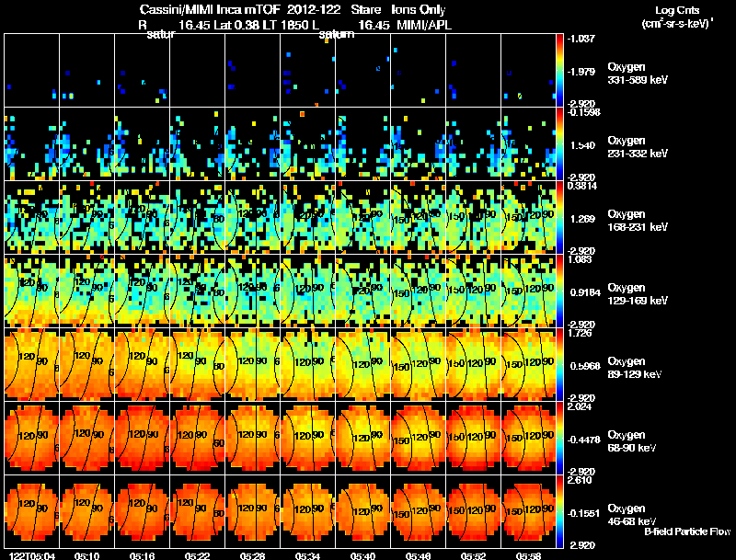This screenshot has width=736, height=560.
Task: Click the "LT 1850" header value
Action: [283, 26]
